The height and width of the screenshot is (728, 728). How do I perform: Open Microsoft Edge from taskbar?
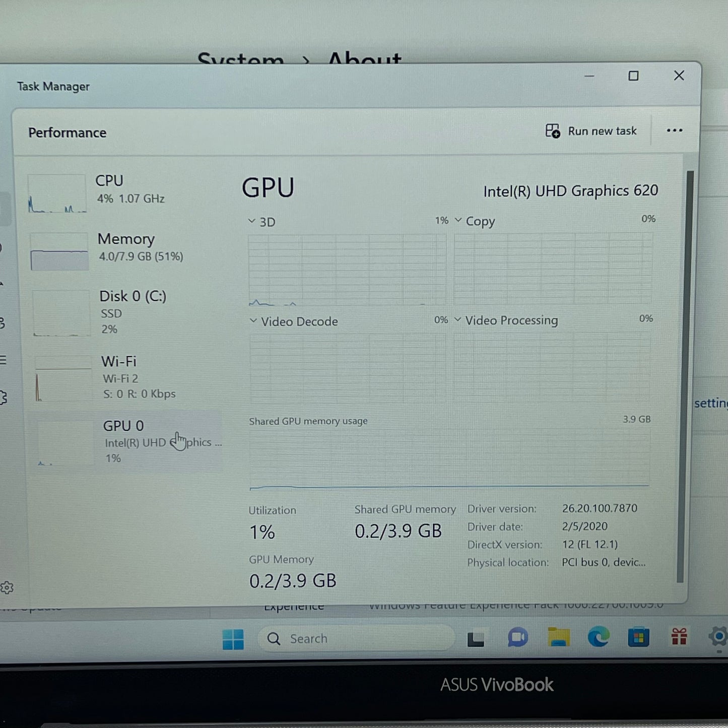[599, 637]
